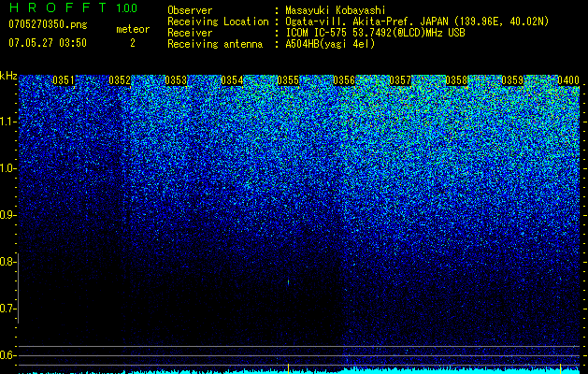The image size is (588, 374).
Task: Click the date stamp 07.05.27 03:50
Action: pyautogui.click(x=48, y=43)
